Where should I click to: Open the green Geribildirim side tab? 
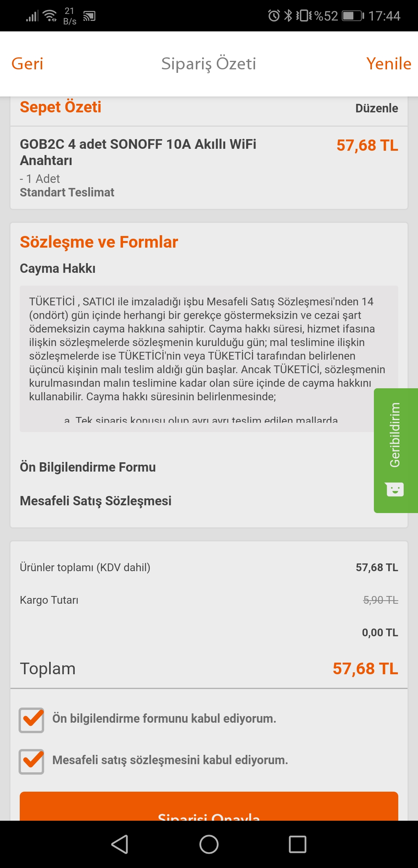[x=396, y=450]
